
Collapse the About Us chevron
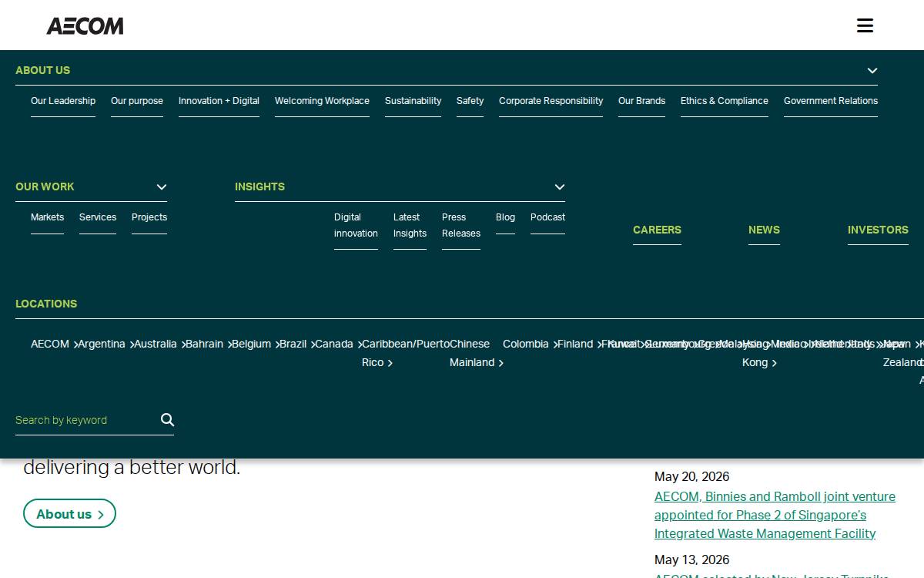pyautogui.click(x=872, y=70)
